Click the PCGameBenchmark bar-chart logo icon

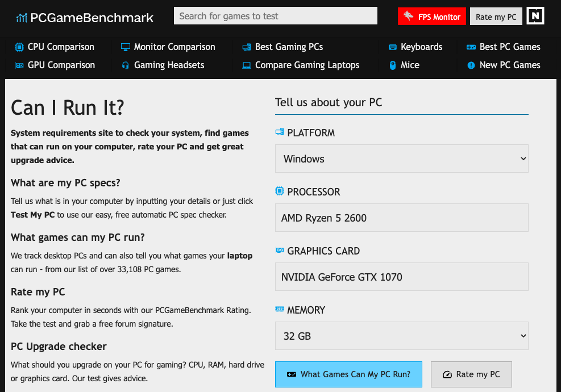pos(22,18)
